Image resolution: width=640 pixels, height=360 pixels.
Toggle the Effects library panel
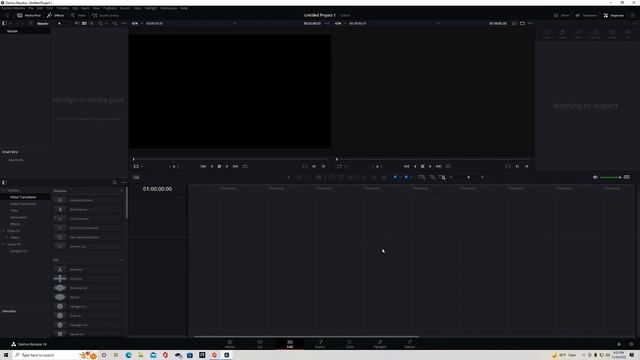click(56, 15)
